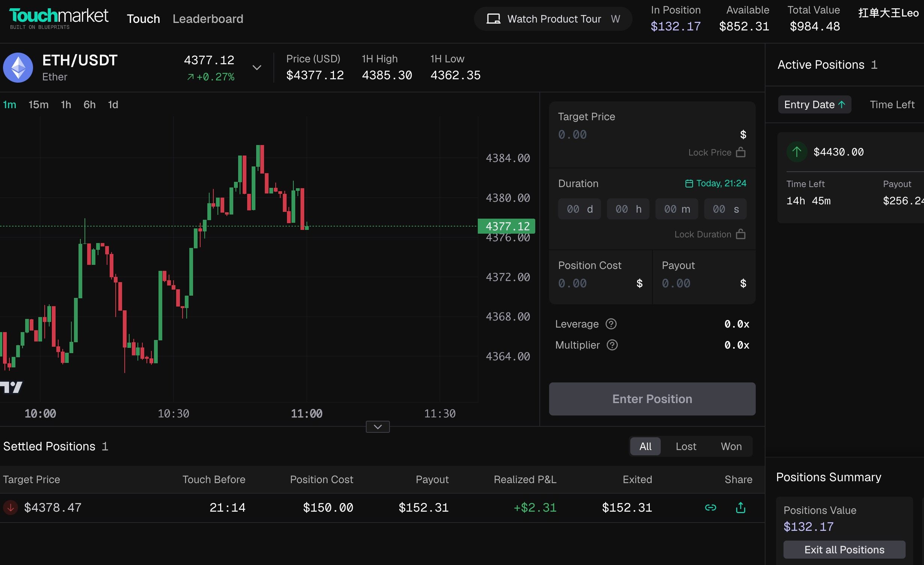924x565 pixels.
Task: Open Multiplier help question mark icon
Action: coord(612,345)
